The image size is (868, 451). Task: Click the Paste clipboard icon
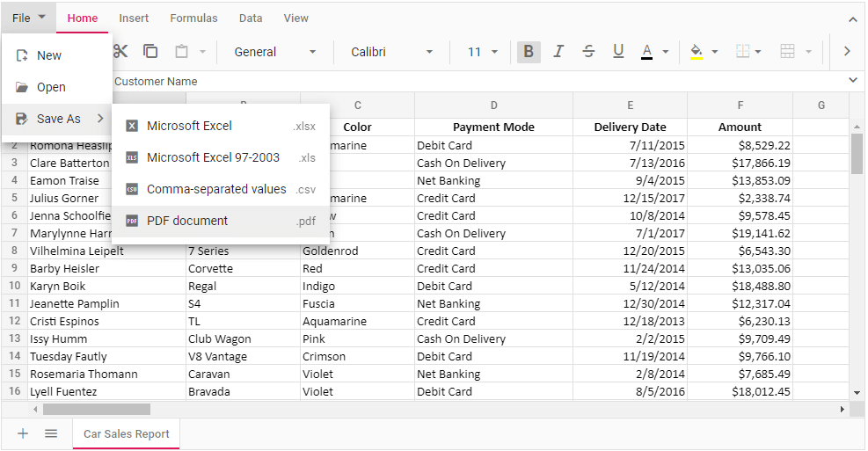(182, 52)
